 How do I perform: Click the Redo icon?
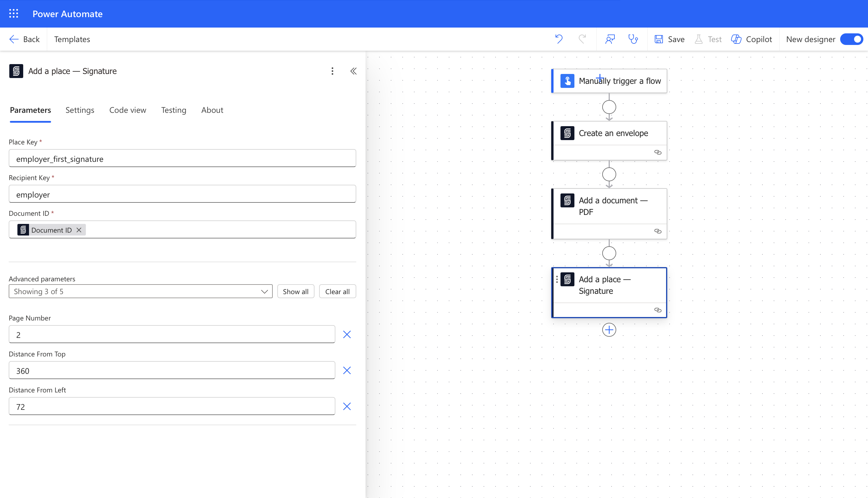click(x=583, y=39)
